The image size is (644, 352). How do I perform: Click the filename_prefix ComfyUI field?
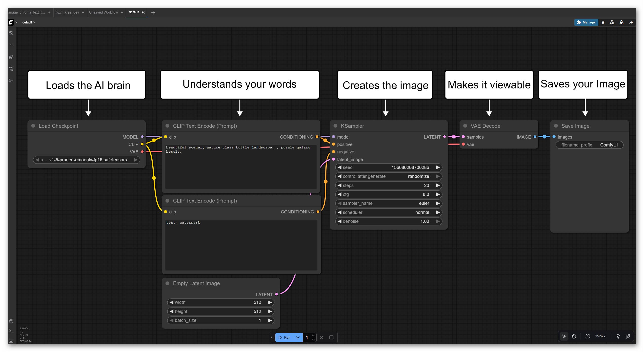tap(589, 145)
